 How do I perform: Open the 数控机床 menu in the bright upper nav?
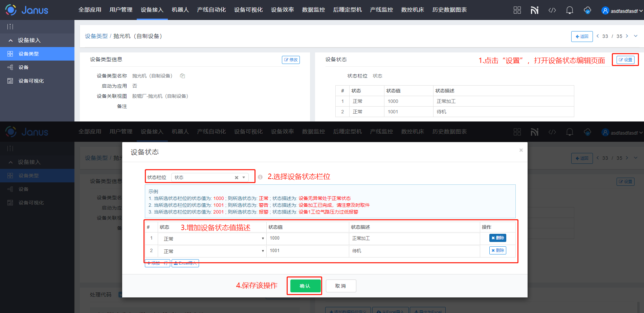[x=413, y=10]
